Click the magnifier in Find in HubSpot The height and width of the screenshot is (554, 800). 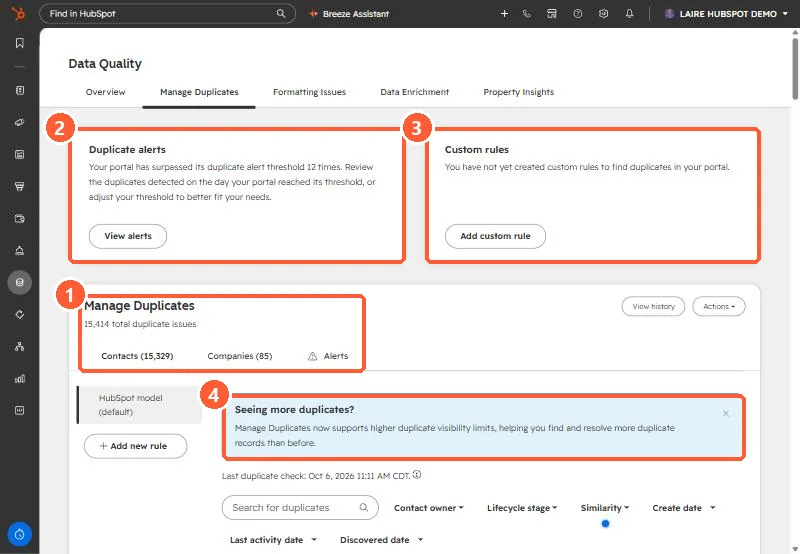pyautogui.click(x=281, y=13)
